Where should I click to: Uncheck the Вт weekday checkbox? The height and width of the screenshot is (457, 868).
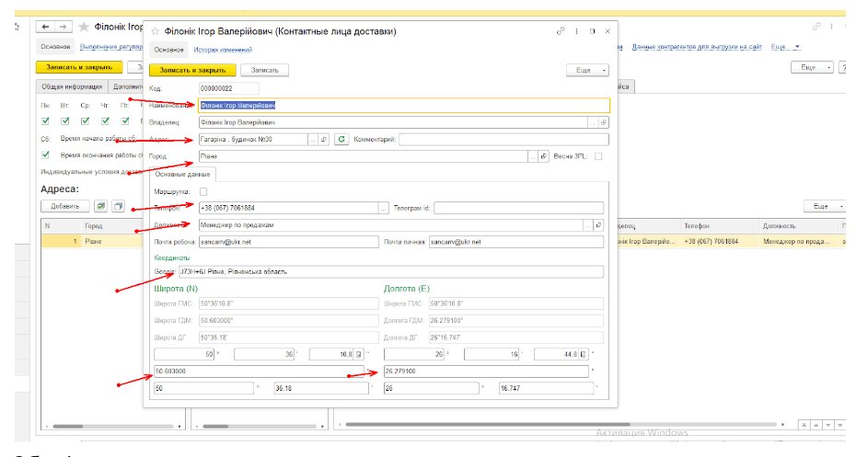point(65,120)
